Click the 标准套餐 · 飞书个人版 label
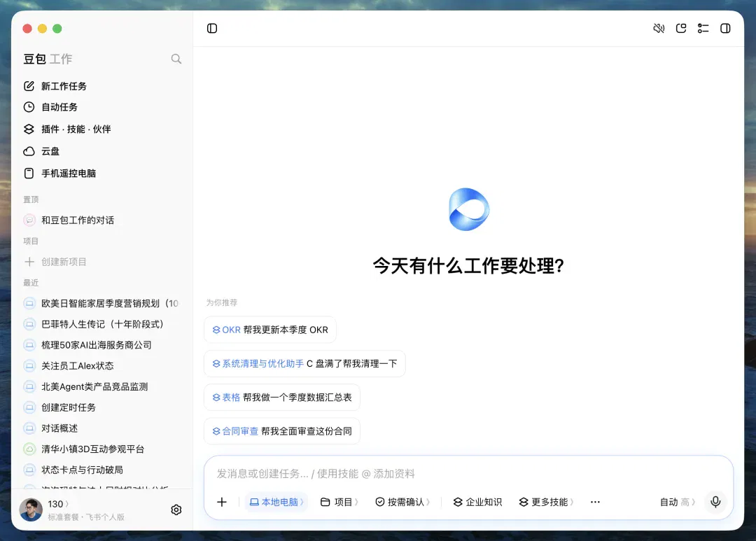 pyautogui.click(x=86, y=517)
